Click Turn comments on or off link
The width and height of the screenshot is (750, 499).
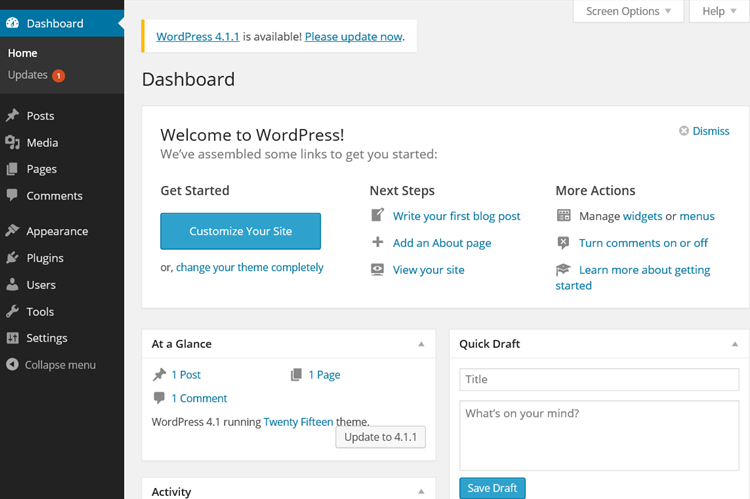[643, 243]
